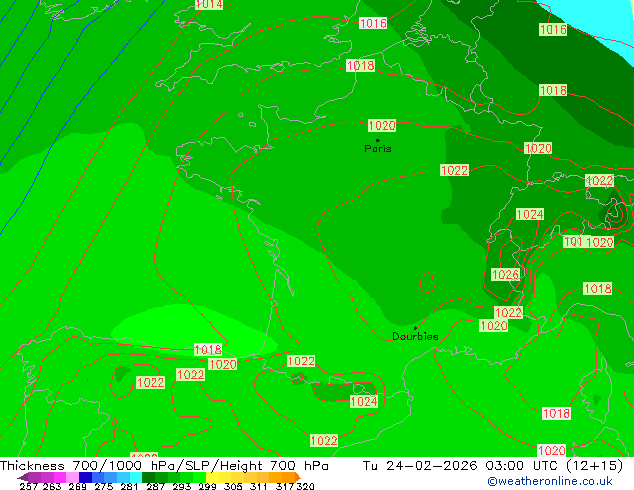The height and width of the screenshot is (490, 634).
Task: Pick the dark blue legend swatch
Action: point(85,477)
